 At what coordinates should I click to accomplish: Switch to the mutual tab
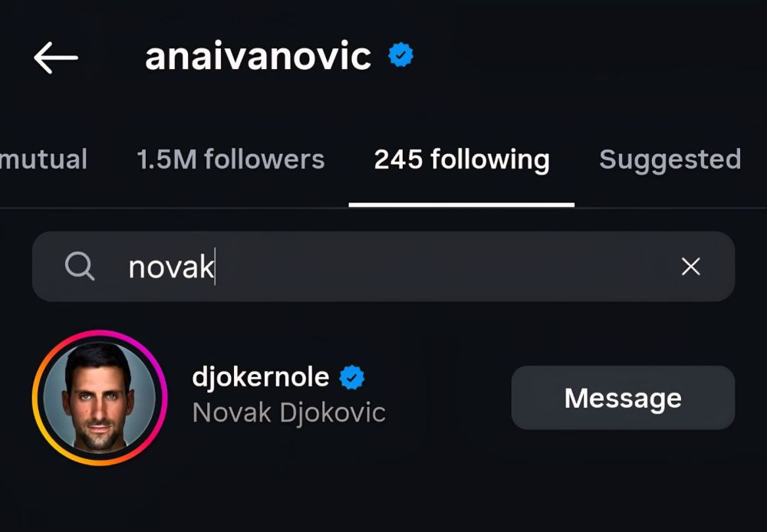(x=44, y=159)
